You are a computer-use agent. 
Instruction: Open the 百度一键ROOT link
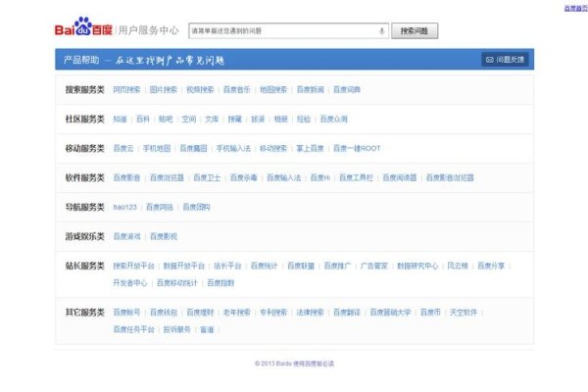(357, 148)
